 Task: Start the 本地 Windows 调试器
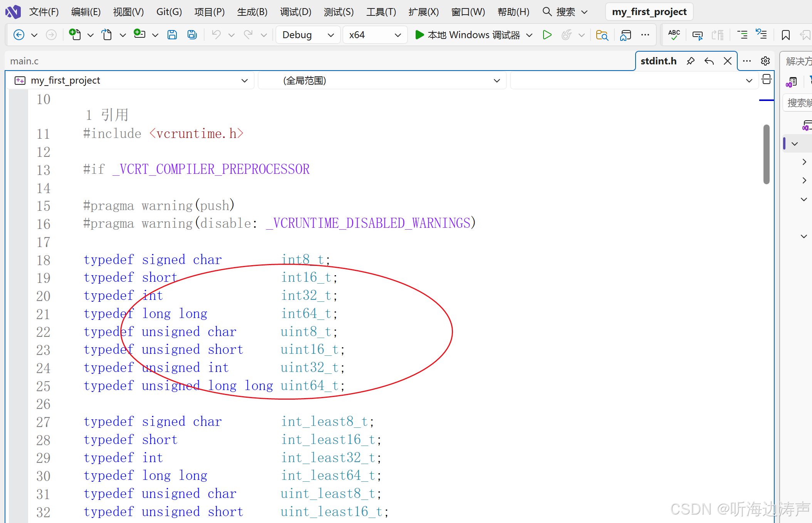tap(468, 35)
